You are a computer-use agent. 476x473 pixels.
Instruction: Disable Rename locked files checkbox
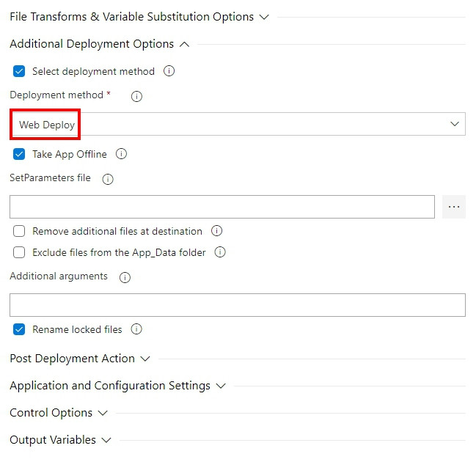(19, 329)
